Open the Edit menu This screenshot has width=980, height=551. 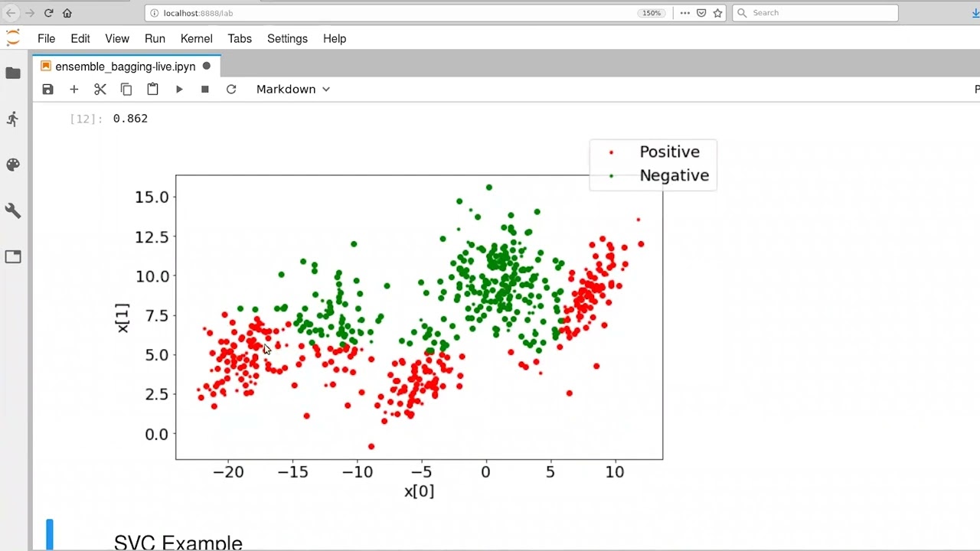(x=80, y=38)
